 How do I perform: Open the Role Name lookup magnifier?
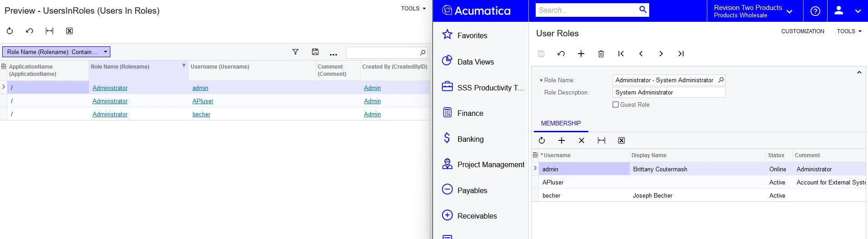point(721,80)
